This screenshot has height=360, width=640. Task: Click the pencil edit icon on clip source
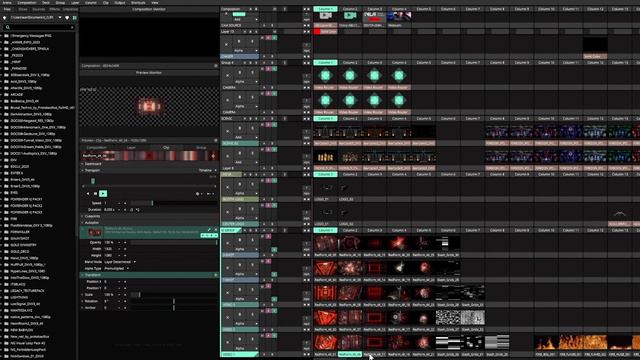pos(209,230)
